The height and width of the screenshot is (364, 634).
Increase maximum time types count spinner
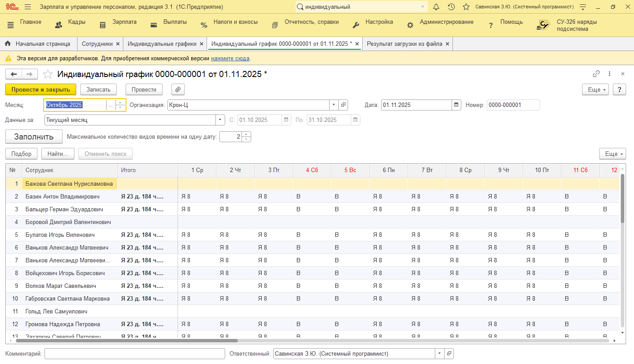point(246,134)
